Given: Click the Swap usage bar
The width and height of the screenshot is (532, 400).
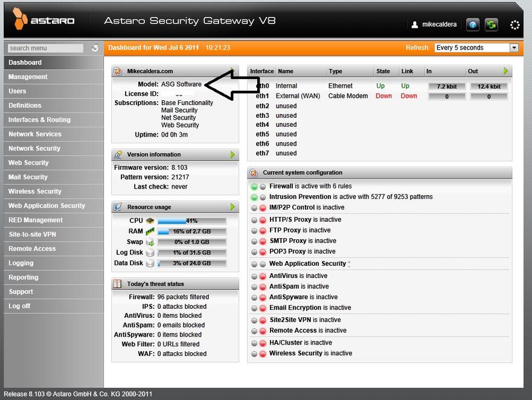Looking at the screenshot, I should 191,242.
